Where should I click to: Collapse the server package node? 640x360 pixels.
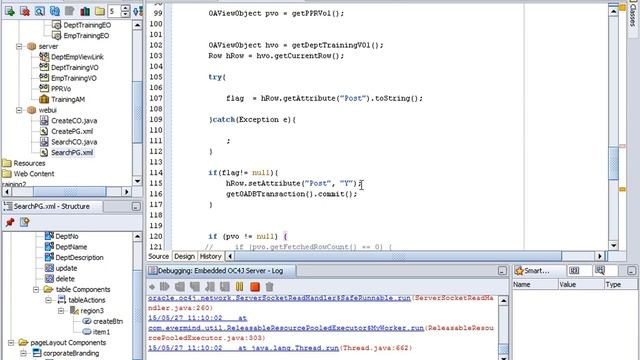pyautogui.click(x=19, y=46)
